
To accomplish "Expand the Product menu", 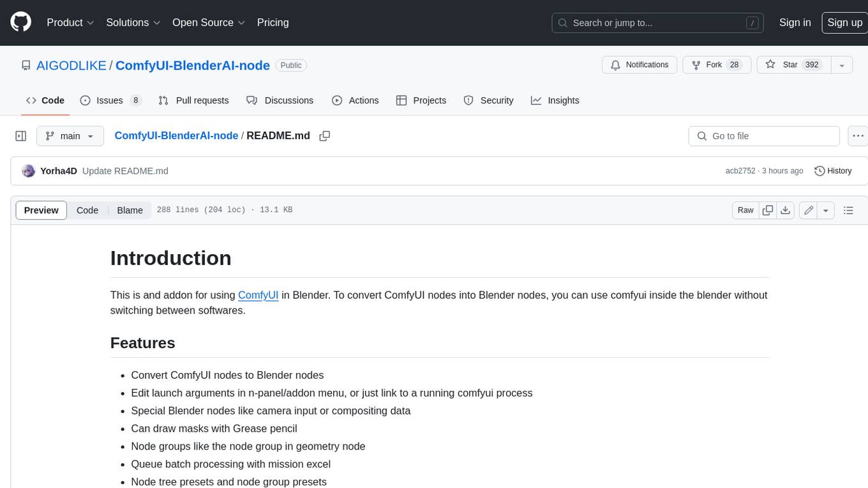I will [70, 22].
